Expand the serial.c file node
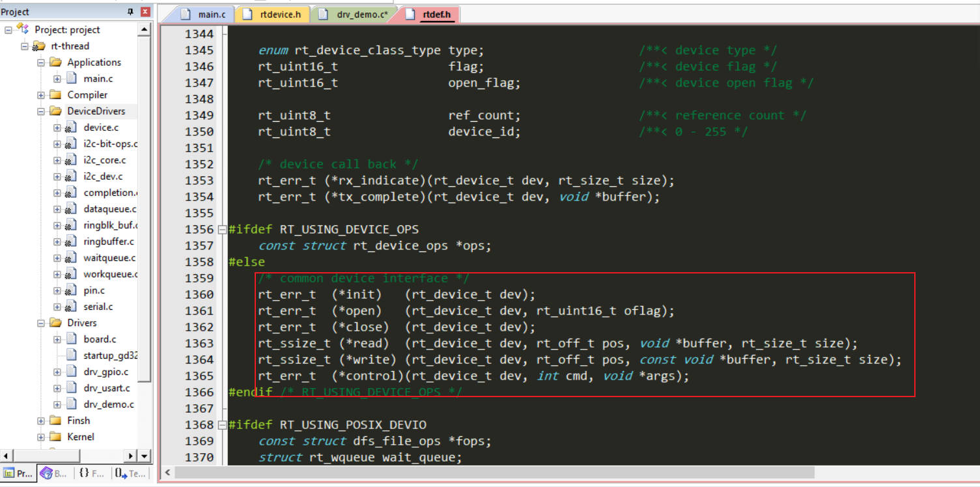This screenshot has width=980, height=487. (57, 307)
